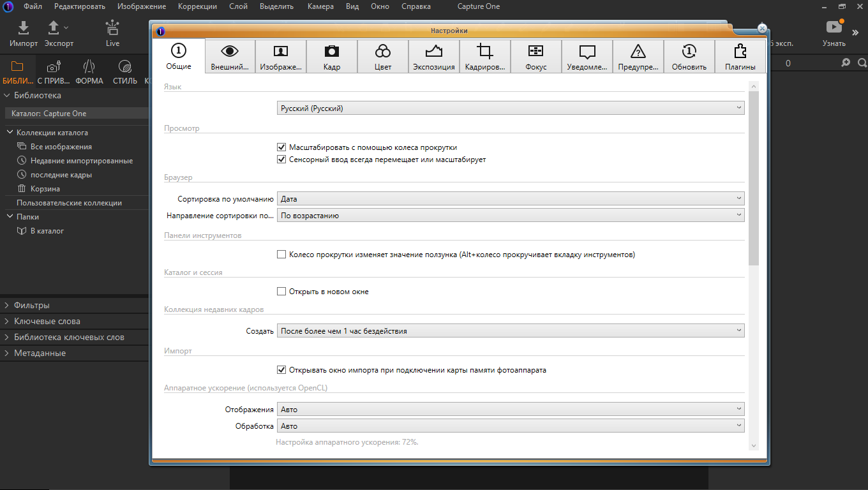This screenshot has width=868, height=490.
Task: Expand the Метаданные panel
Action: coord(7,353)
